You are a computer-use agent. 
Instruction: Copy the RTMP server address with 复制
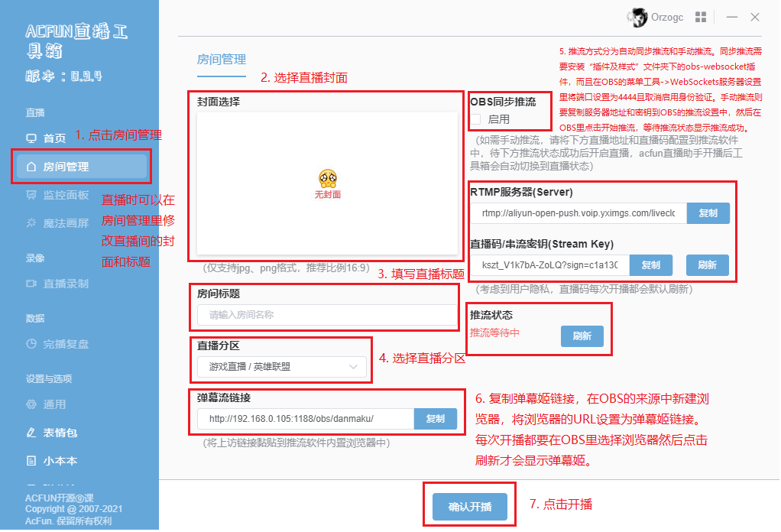[708, 213]
